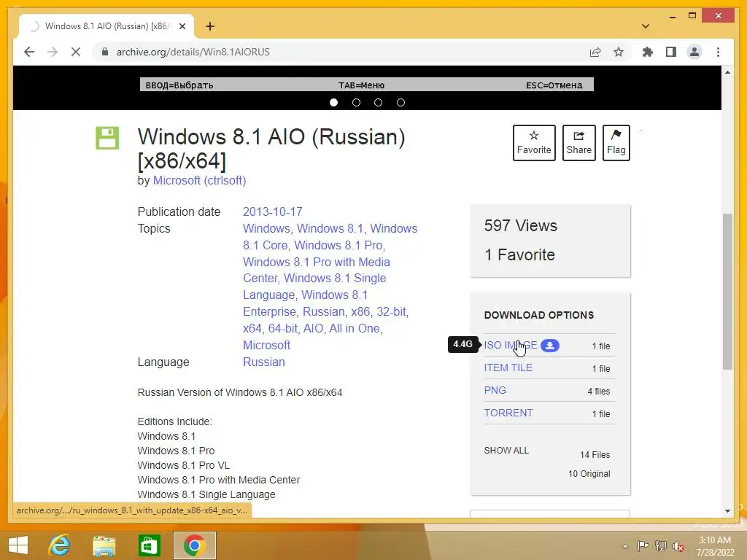Open Action Center flag icon
The width and height of the screenshot is (747, 560).
(x=643, y=546)
